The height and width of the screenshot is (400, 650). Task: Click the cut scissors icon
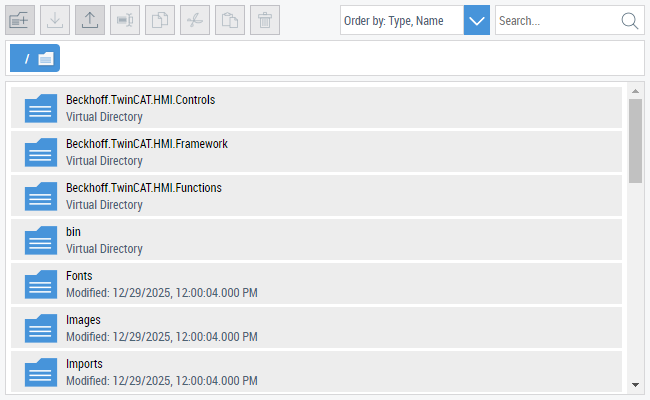pyautogui.click(x=195, y=20)
